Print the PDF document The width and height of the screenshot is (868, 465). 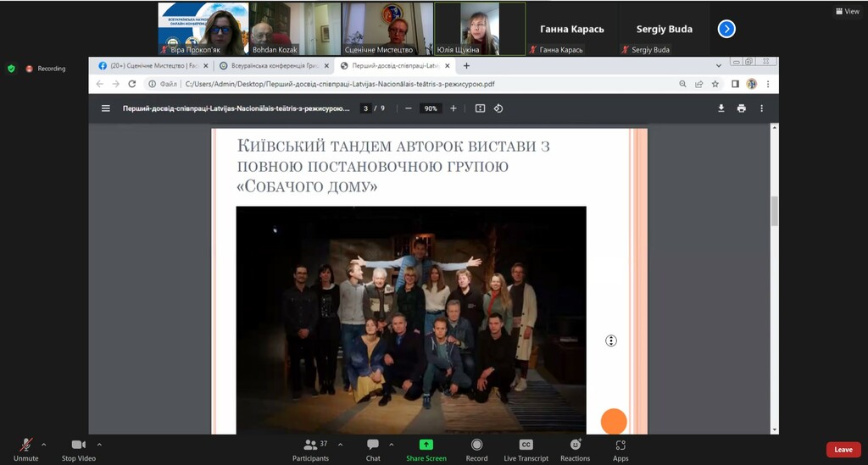(742, 108)
